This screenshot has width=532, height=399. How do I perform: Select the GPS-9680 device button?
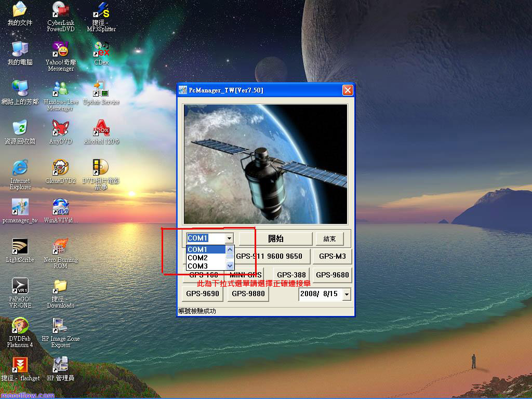pos(332,275)
